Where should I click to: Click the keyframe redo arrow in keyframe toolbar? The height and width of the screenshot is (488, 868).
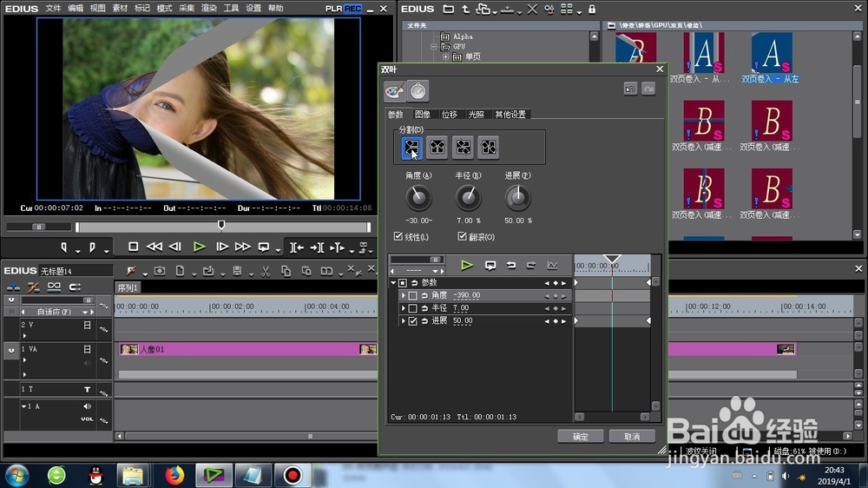[x=531, y=266]
